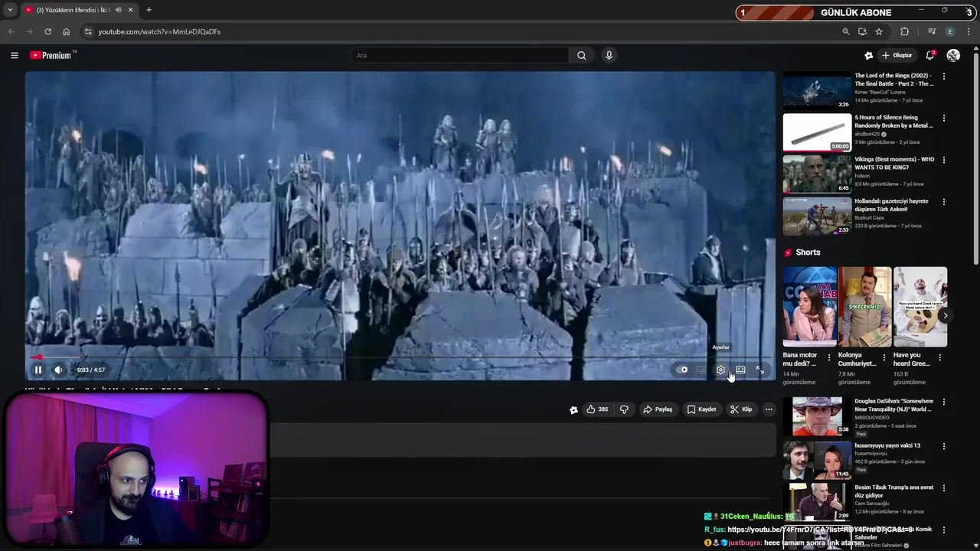Like the video with 385 likes
The image size is (980, 551).
click(598, 409)
